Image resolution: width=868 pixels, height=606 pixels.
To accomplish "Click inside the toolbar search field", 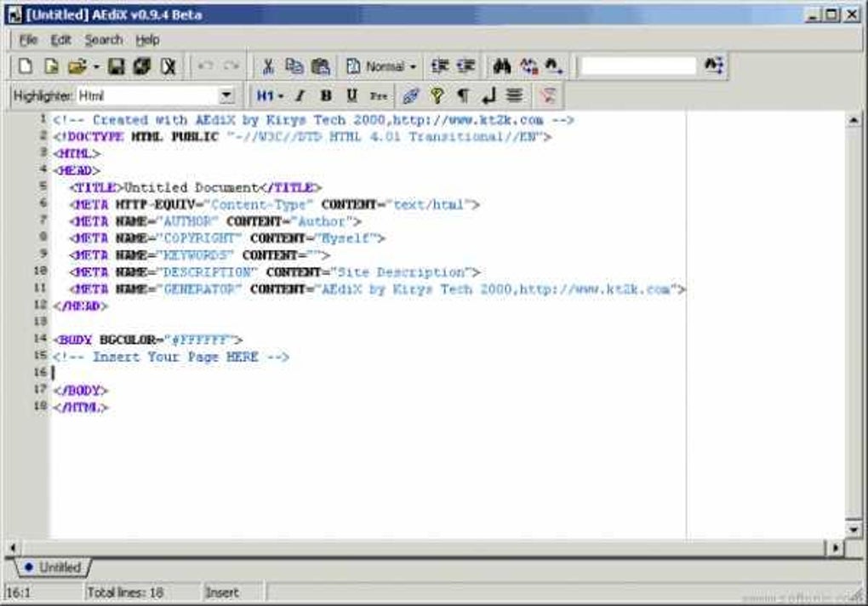I will (x=641, y=66).
